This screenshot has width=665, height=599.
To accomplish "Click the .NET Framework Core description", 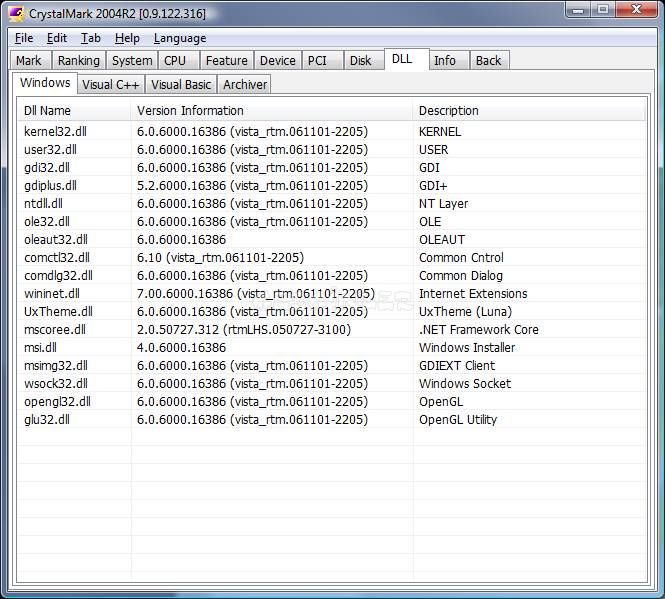I will point(479,330).
